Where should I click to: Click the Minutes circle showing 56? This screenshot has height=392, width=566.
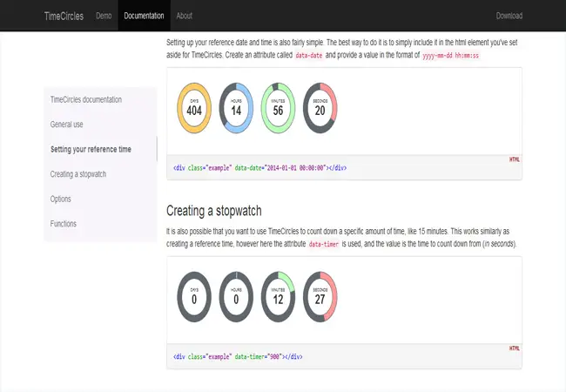tap(278, 108)
